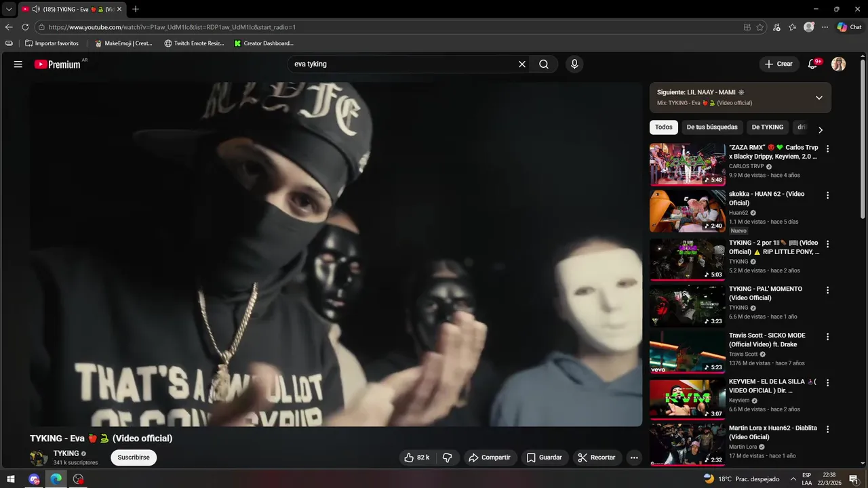Bookmark the page with the star icon
The width and height of the screenshot is (868, 488).
[x=760, y=27]
